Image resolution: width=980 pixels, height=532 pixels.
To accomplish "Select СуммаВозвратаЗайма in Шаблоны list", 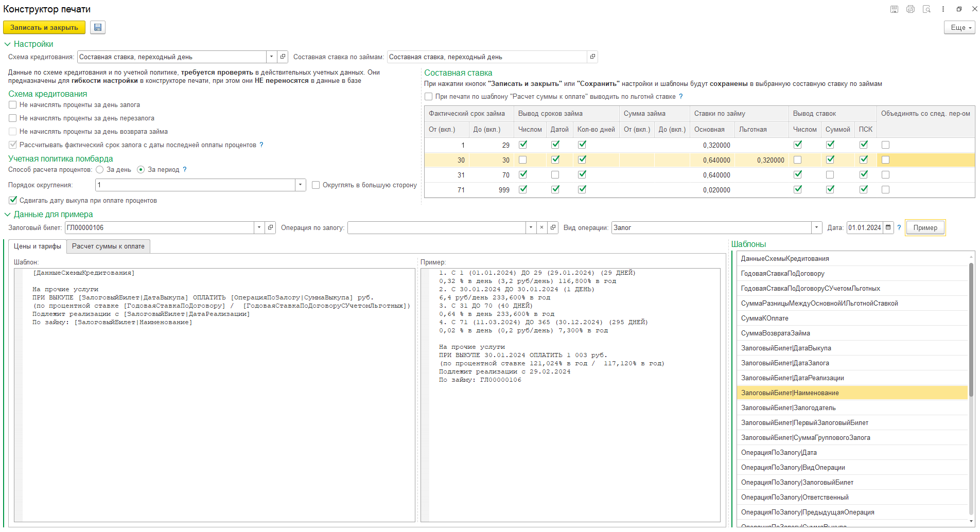I will tap(852, 333).
